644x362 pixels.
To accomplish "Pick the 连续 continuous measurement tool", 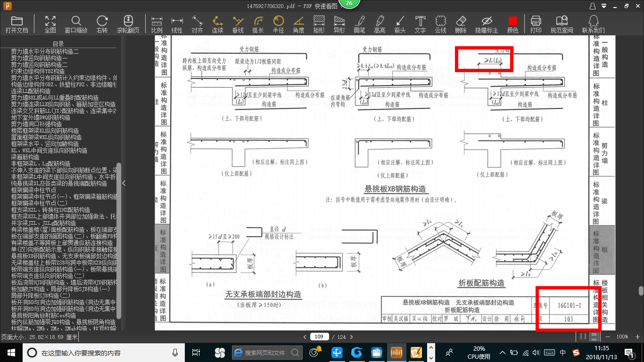I will (217, 24).
